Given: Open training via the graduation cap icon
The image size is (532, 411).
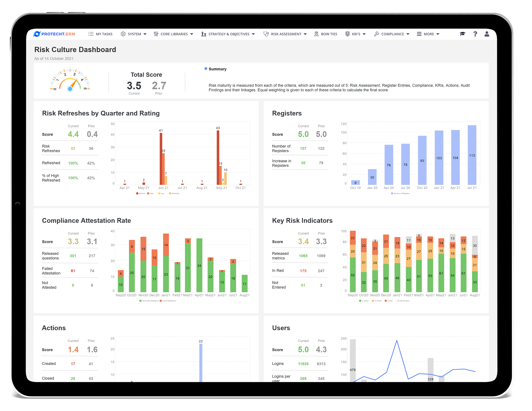Looking at the screenshot, I should pos(462,34).
